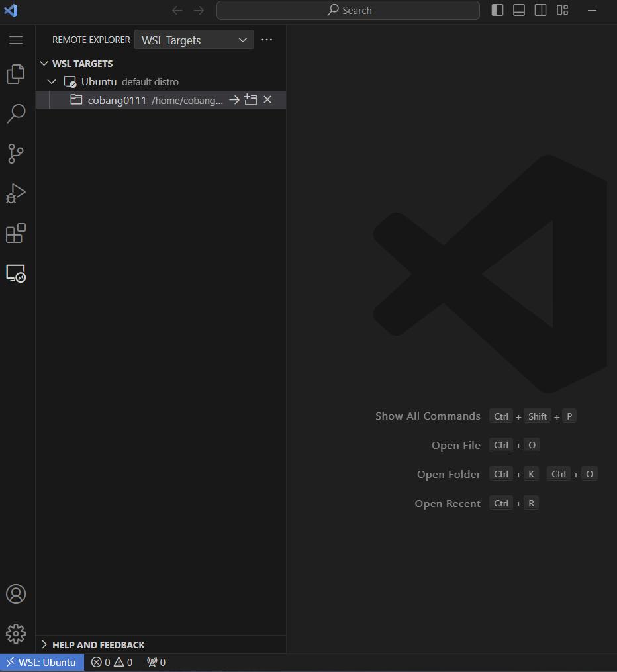Toggle the primary side bar layout icon

tap(497, 10)
